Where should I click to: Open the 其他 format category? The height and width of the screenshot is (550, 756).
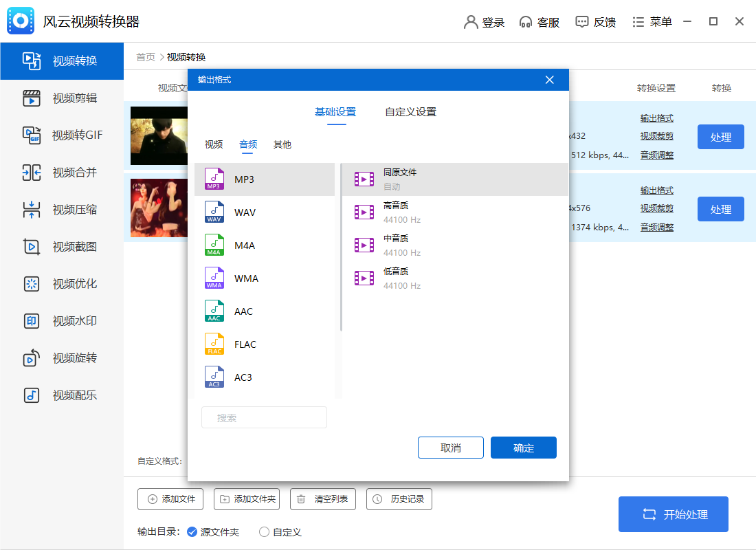(x=282, y=144)
